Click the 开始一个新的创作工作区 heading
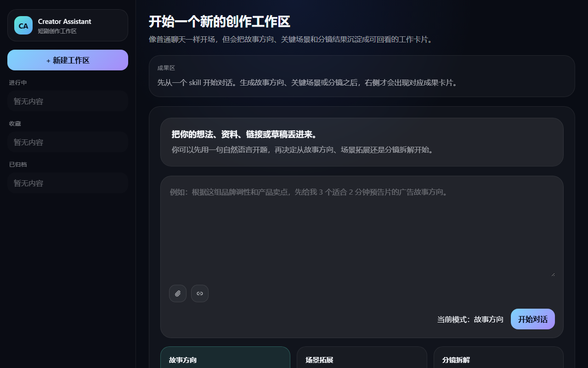Screen dimensions: 588x368 click(x=220, y=22)
